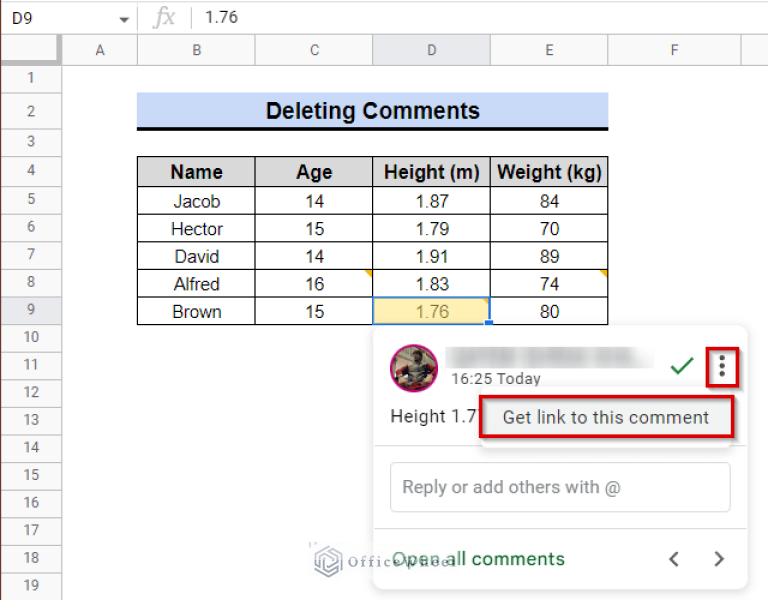The image size is (768, 600).
Task: Select column C header
Action: (x=314, y=50)
